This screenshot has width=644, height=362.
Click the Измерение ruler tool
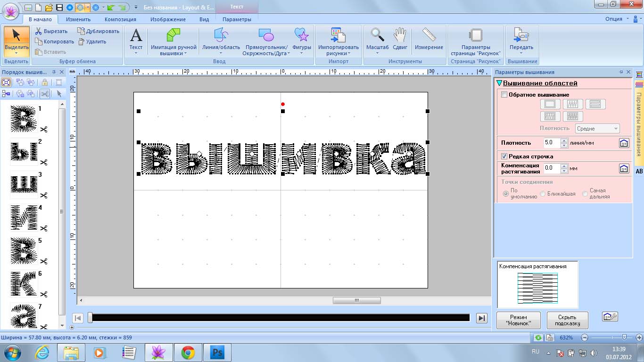(x=429, y=36)
